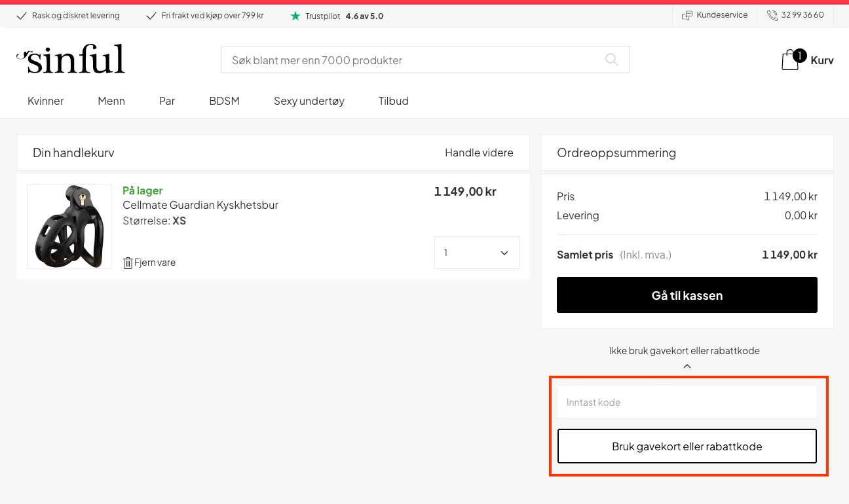Image resolution: width=849 pixels, height=504 pixels.
Task: Open the quantity dropdown
Action: tap(476, 253)
